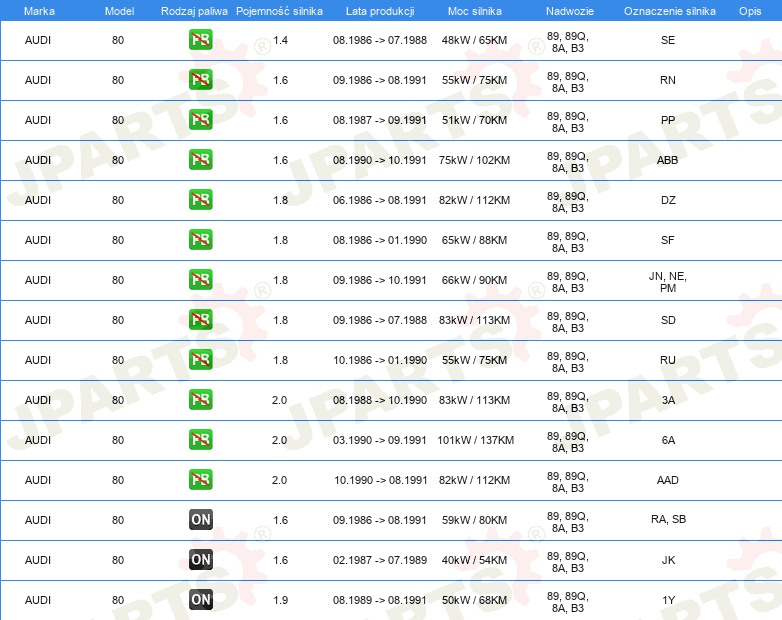Click power value 51kW / 70KM
This screenshot has height=620, width=782.
click(474, 120)
